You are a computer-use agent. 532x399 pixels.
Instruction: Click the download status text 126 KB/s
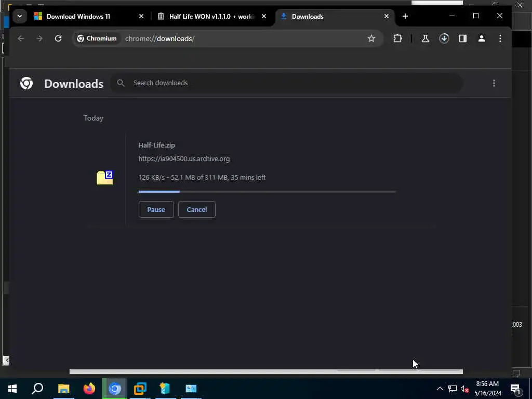pos(202,178)
